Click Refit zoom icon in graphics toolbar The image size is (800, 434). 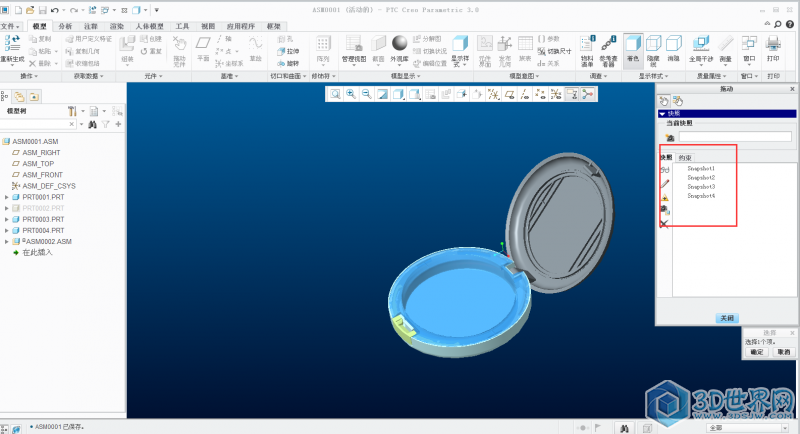click(x=335, y=94)
